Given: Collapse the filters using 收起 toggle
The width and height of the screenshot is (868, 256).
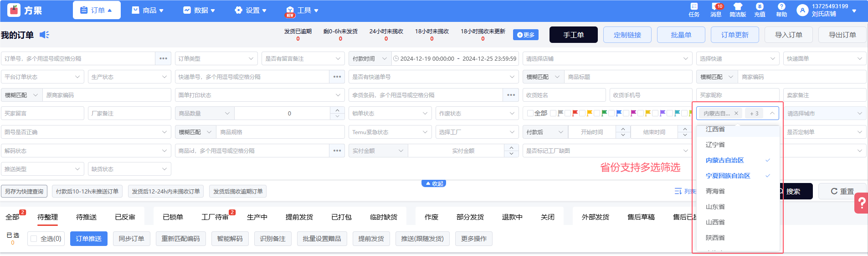Looking at the screenshot, I should pyautogui.click(x=433, y=183).
